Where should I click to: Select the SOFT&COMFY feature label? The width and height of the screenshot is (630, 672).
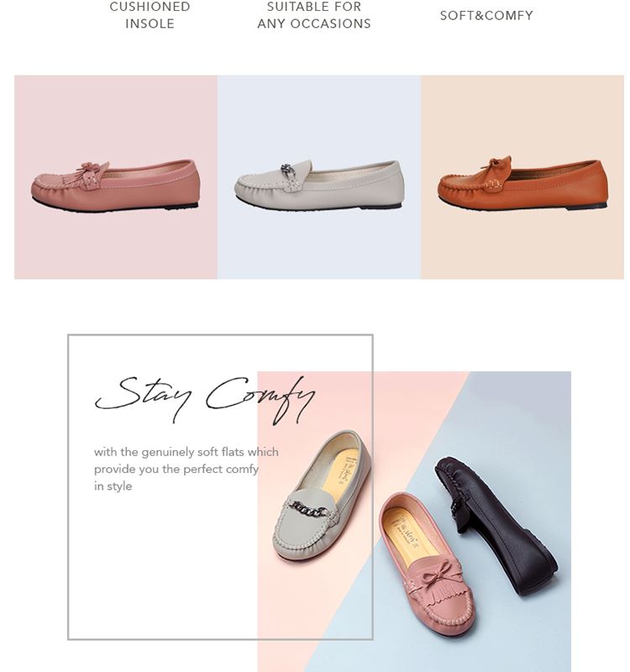(486, 15)
